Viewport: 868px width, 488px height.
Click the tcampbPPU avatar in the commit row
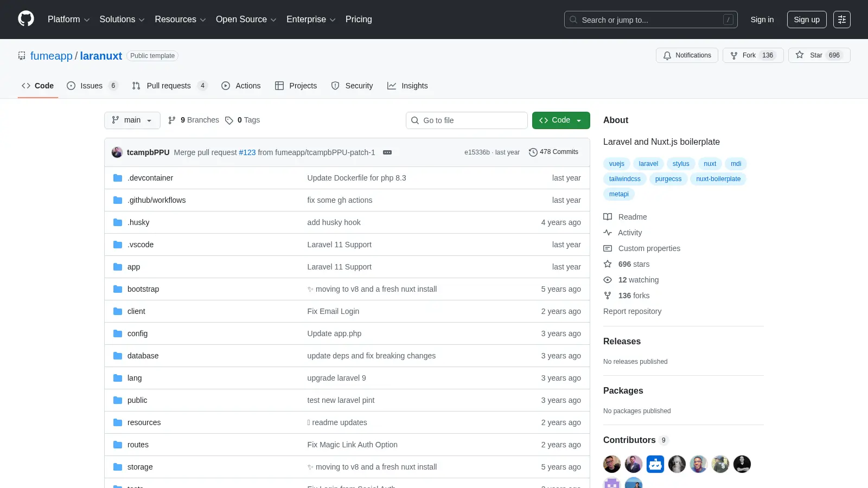click(x=117, y=152)
